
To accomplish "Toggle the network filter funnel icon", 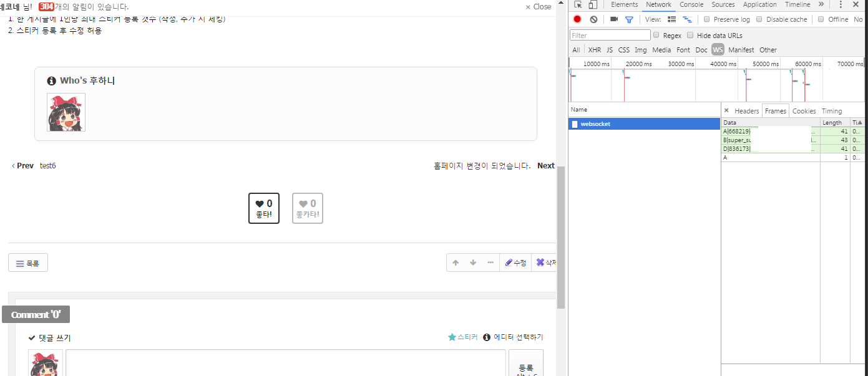I will click(630, 19).
